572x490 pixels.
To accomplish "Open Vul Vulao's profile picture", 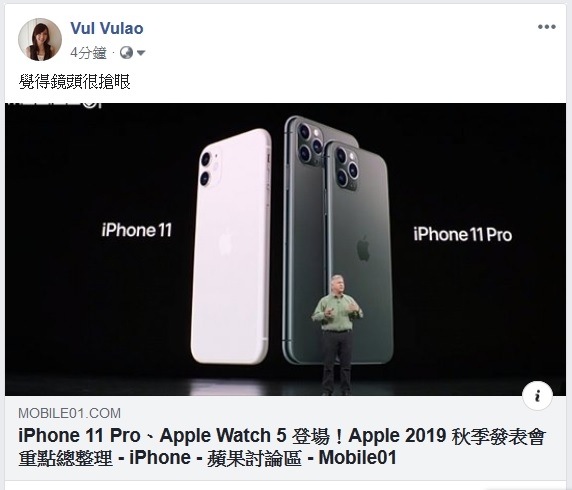I will coord(40,39).
